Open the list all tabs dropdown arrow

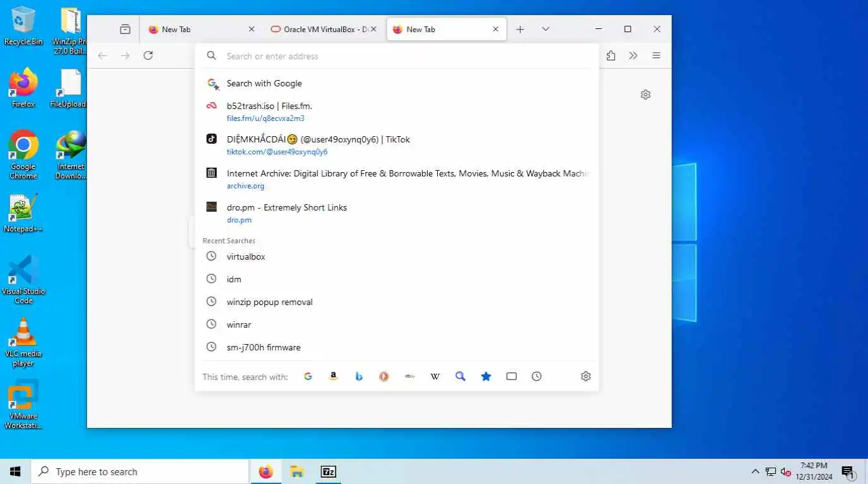[546, 29]
